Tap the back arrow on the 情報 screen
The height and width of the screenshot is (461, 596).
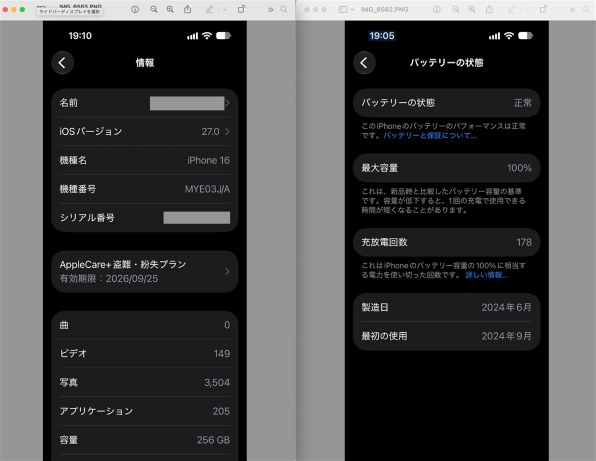63,63
